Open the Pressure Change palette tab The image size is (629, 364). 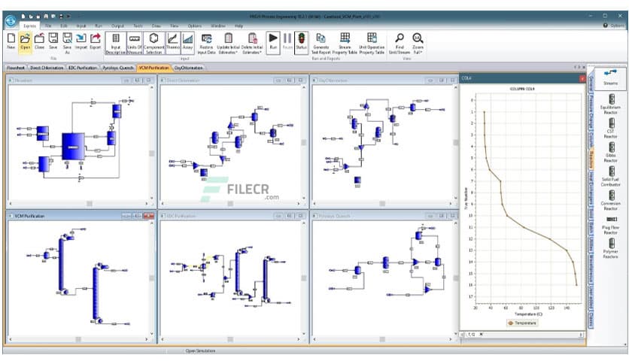coord(591,113)
